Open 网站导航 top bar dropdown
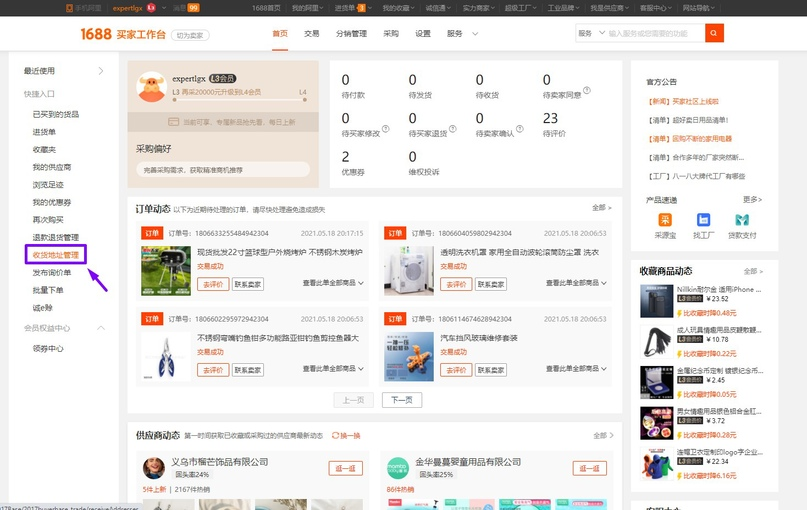The width and height of the screenshot is (807, 510). 698,8
